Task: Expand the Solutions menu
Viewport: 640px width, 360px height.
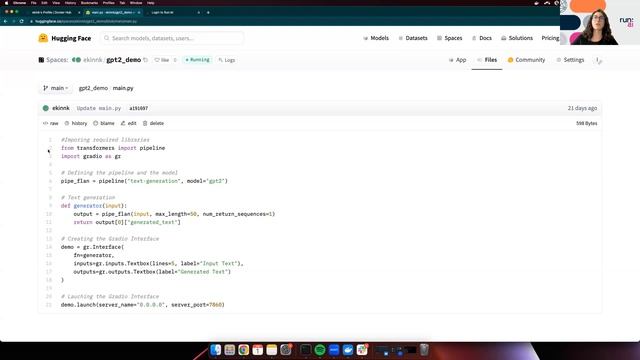Action: coord(517,38)
